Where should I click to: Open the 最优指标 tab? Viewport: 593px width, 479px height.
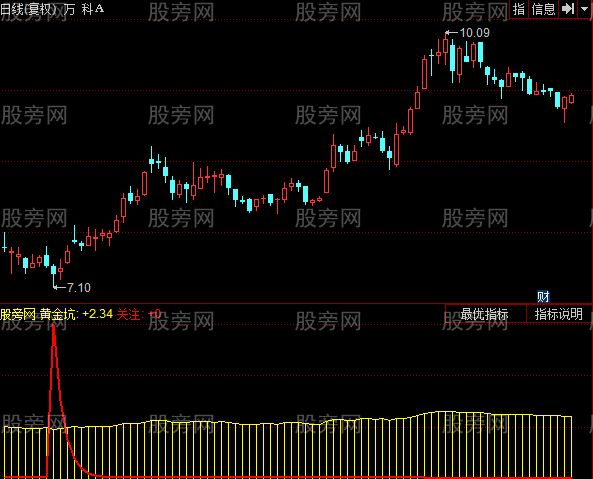(x=484, y=314)
